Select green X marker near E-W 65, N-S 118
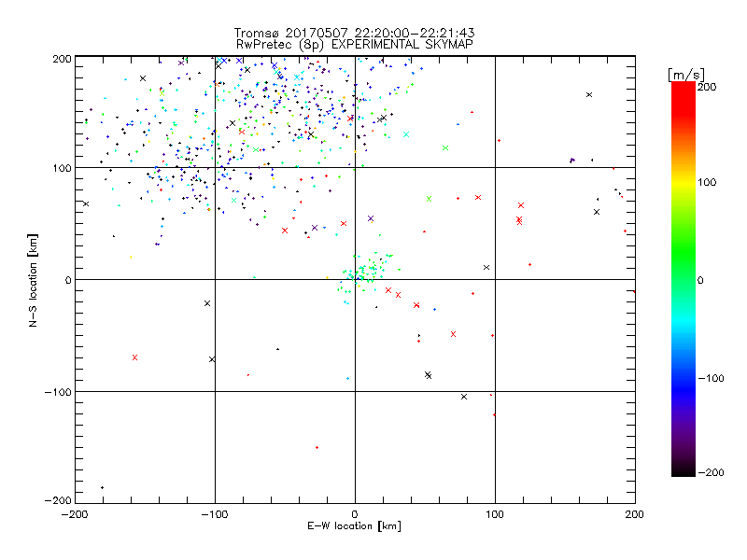747x560 pixels. (x=445, y=148)
